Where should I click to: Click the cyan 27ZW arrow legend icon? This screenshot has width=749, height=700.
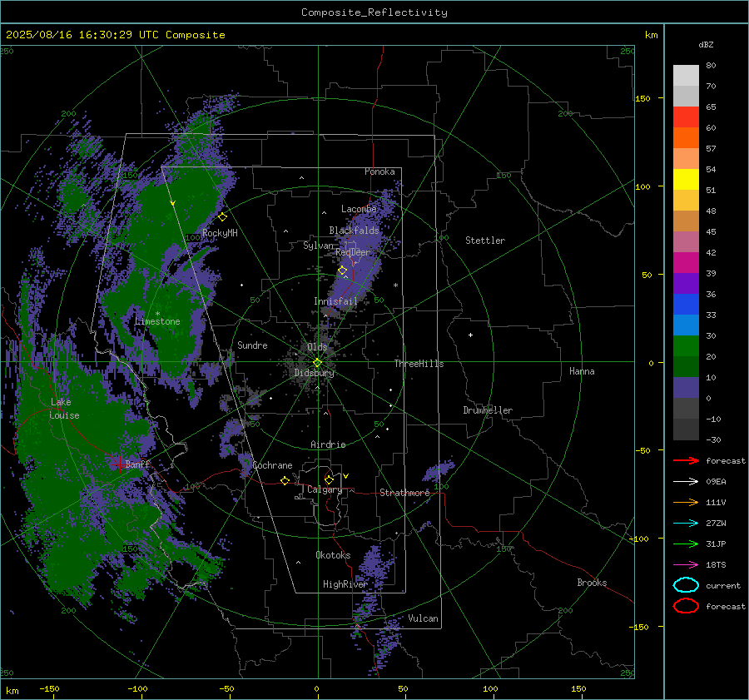686,524
